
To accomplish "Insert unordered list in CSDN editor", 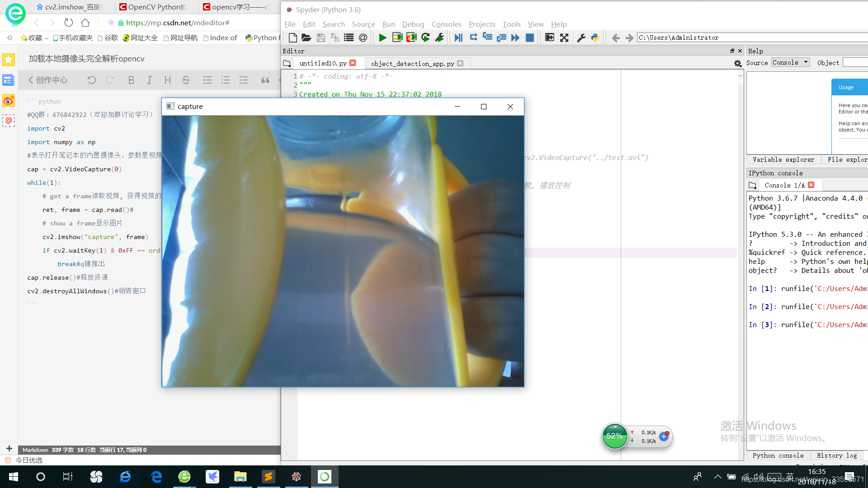I will tap(208, 80).
